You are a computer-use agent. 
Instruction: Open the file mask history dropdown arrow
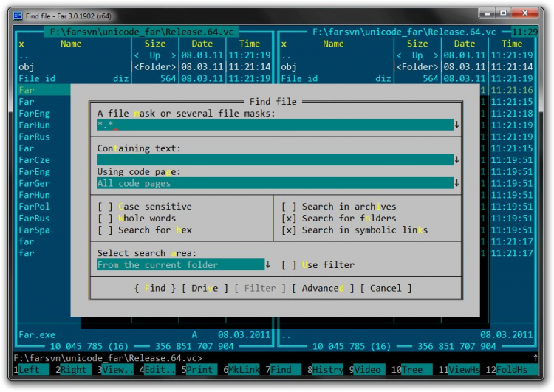(x=457, y=125)
